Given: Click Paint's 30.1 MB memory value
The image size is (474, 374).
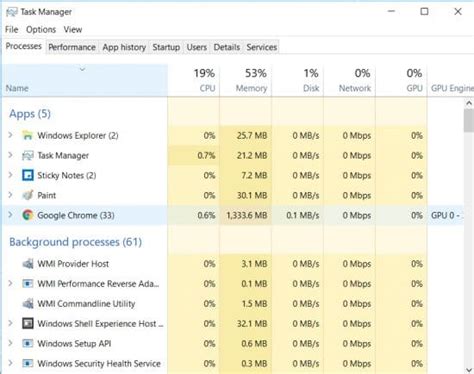Looking at the screenshot, I should (252, 196).
